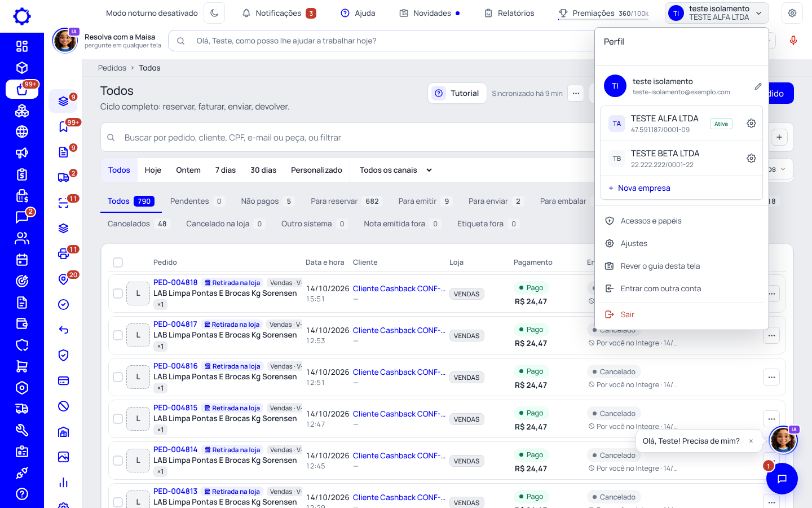Open the wrench tools icon in the sidebar
Screen dimensions: 812x508
tap(22, 430)
